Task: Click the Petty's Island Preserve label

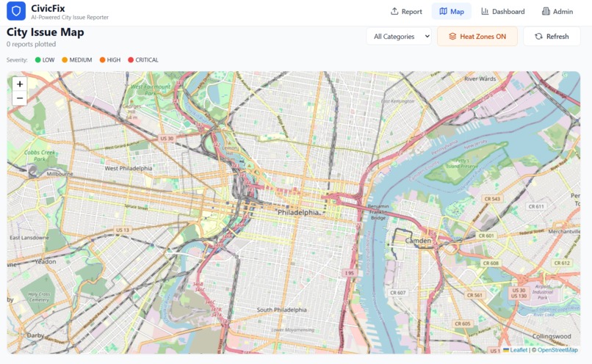Action: click(x=462, y=164)
